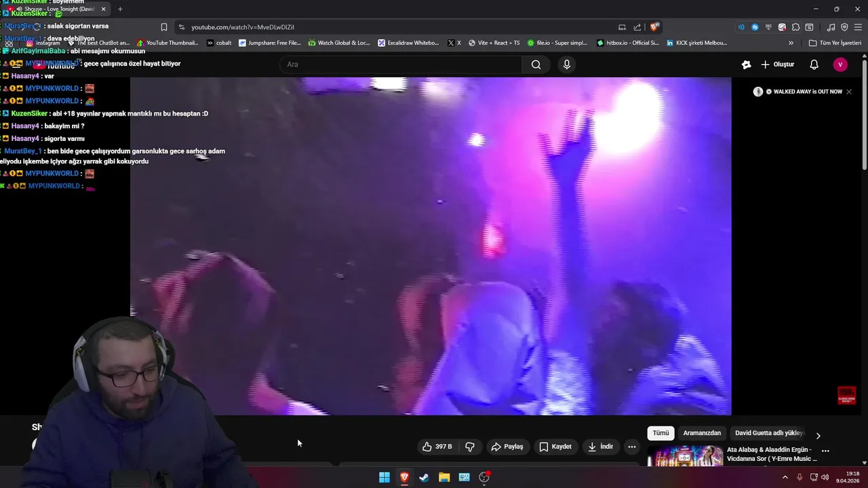868x488 pixels.
Task: Click the cast/install screen icon in address bar
Action: click(622, 27)
